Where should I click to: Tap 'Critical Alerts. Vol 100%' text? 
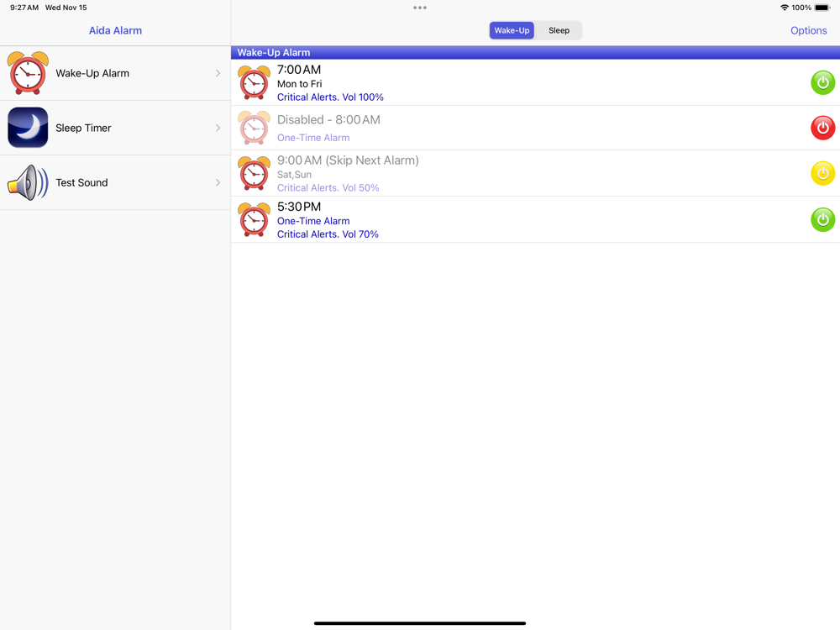tap(330, 97)
